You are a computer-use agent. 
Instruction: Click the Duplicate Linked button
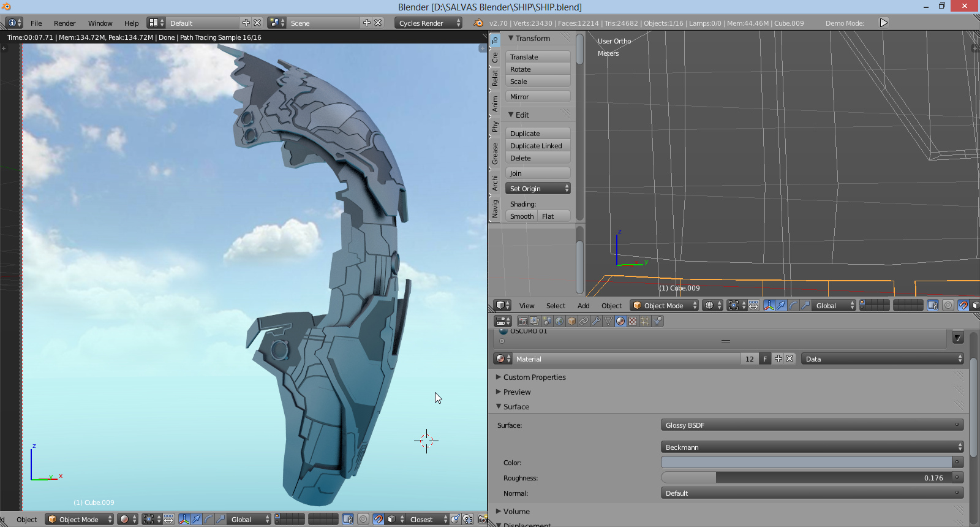(x=537, y=146)
